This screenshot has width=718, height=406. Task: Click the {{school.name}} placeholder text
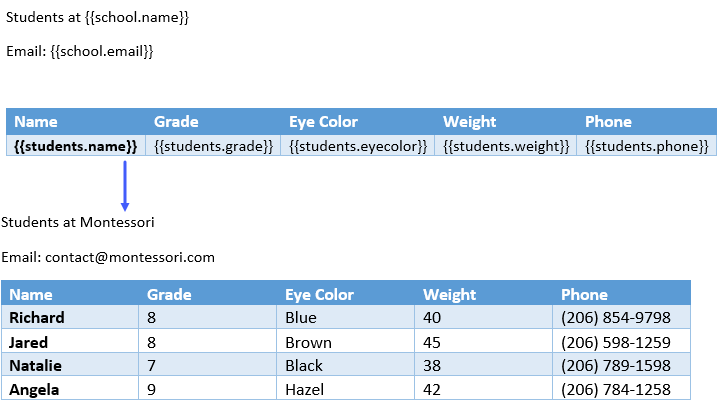(136, 17)
